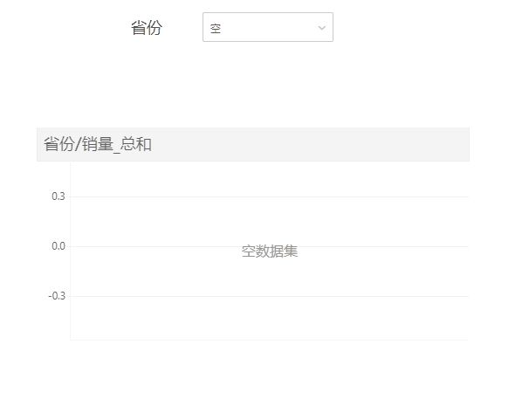Click the slash in chart title 省份/销量_总和
The width and height of the screenshot is (529, 420).
(79, 145)
